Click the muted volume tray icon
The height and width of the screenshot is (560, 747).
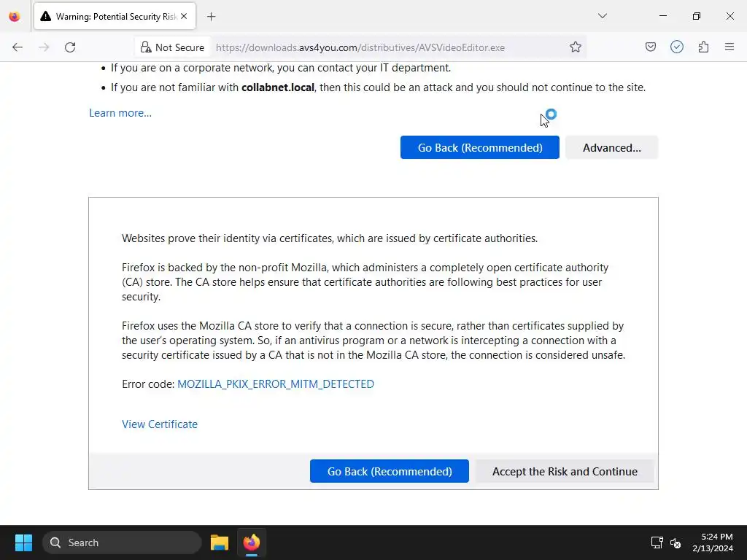point(676,542)
